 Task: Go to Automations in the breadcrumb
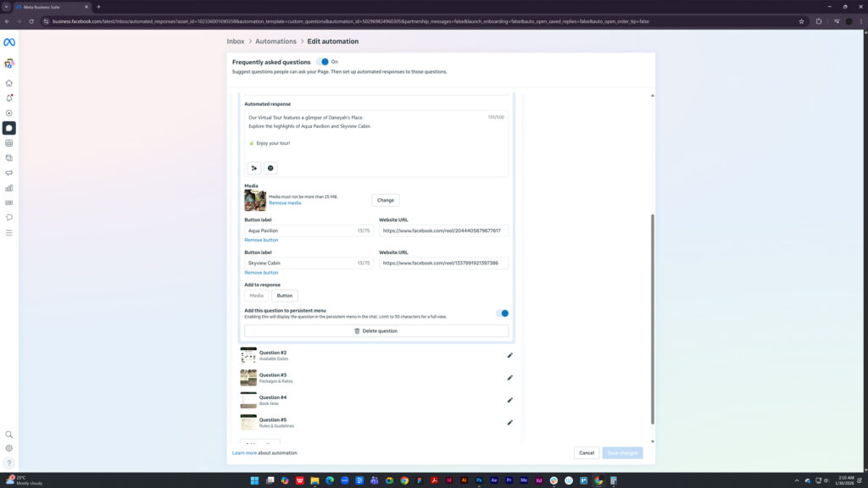(276, 42)
